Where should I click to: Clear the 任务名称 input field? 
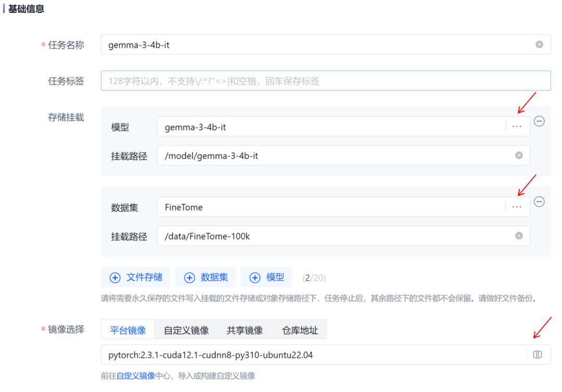point(539,44)
